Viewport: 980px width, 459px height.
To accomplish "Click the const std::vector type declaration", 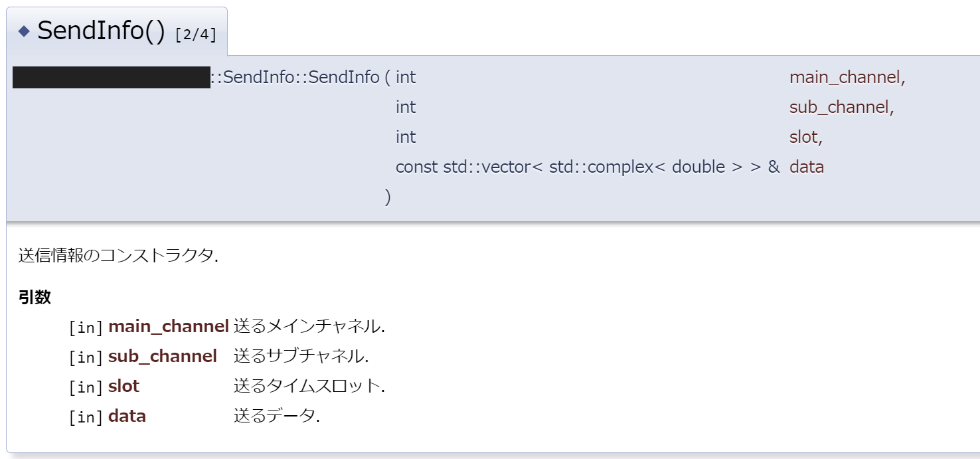I will [x=588, y=167].
